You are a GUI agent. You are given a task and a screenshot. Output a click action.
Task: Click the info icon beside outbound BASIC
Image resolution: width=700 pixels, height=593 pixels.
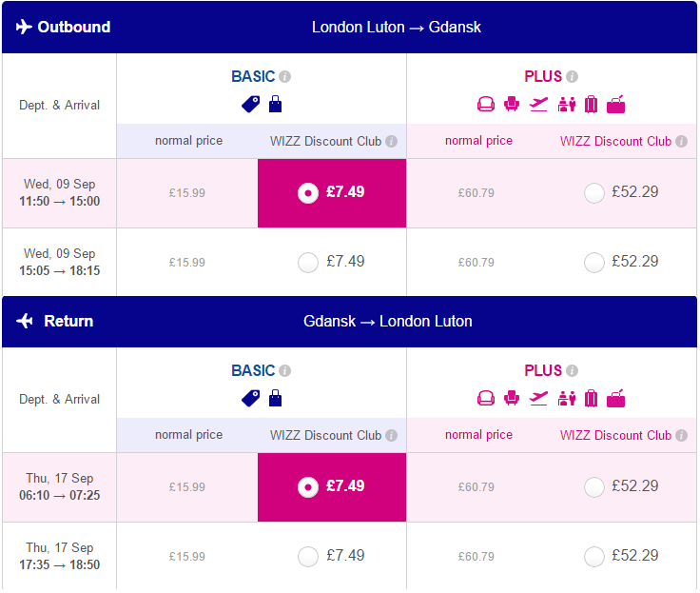[284, 77]
